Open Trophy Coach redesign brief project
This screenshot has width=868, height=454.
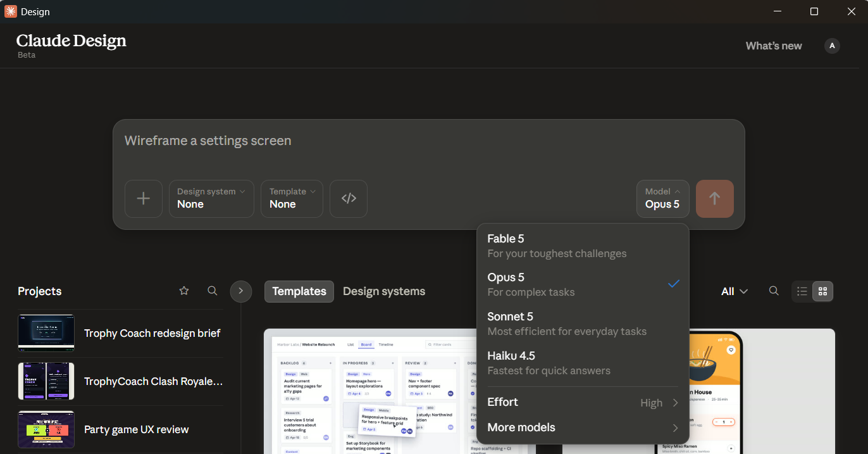[152, 333]
